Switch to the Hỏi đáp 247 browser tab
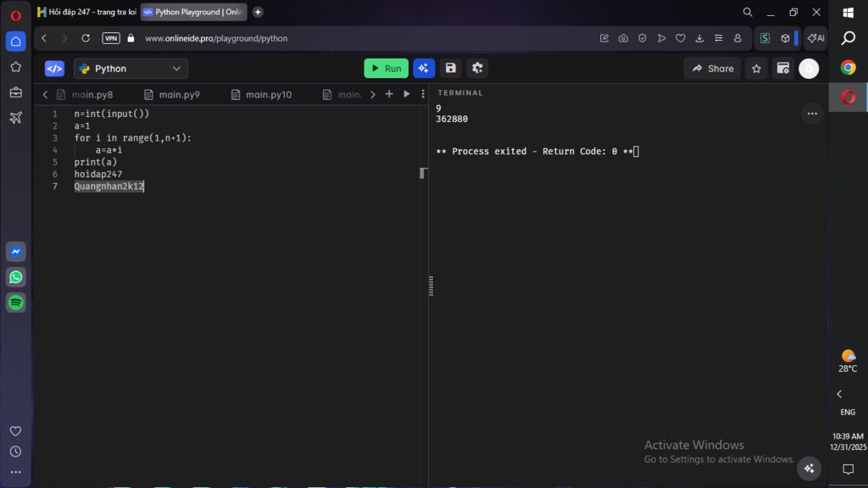868x488 pixels. click(x=87, y=12)
